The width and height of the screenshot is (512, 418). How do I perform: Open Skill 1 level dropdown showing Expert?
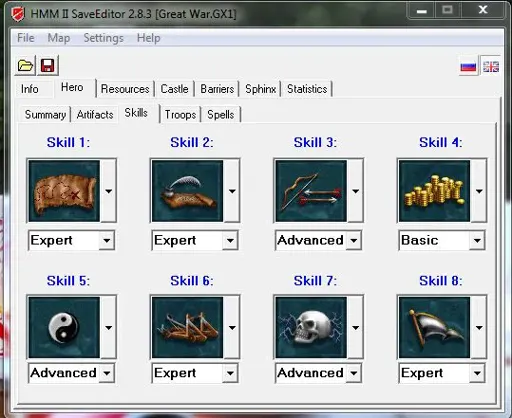click(x=72, y=240)
